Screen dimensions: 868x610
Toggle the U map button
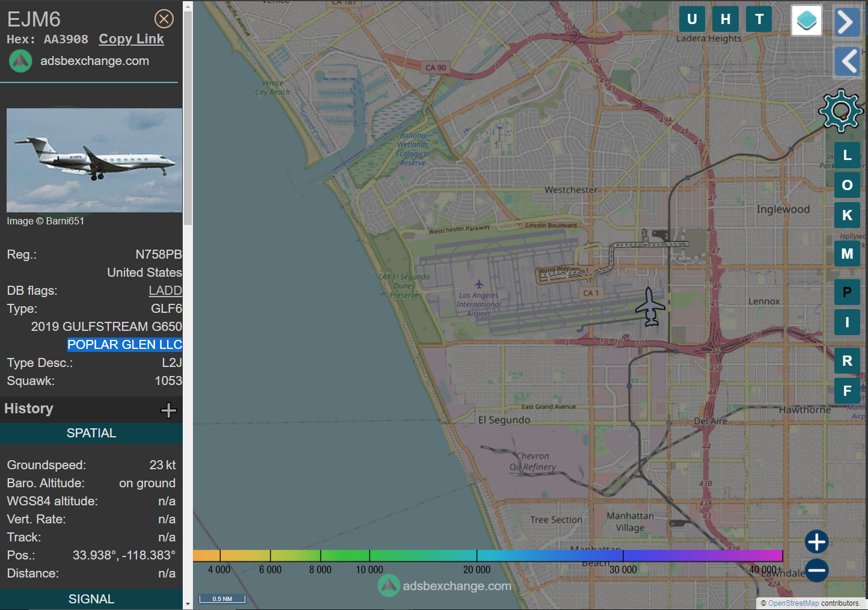tap(692, 19)
